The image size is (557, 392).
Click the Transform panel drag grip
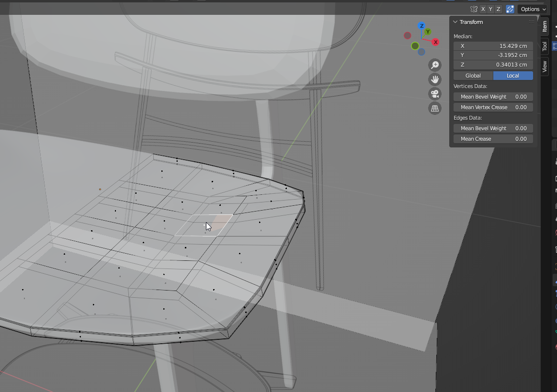coord(532,22)
